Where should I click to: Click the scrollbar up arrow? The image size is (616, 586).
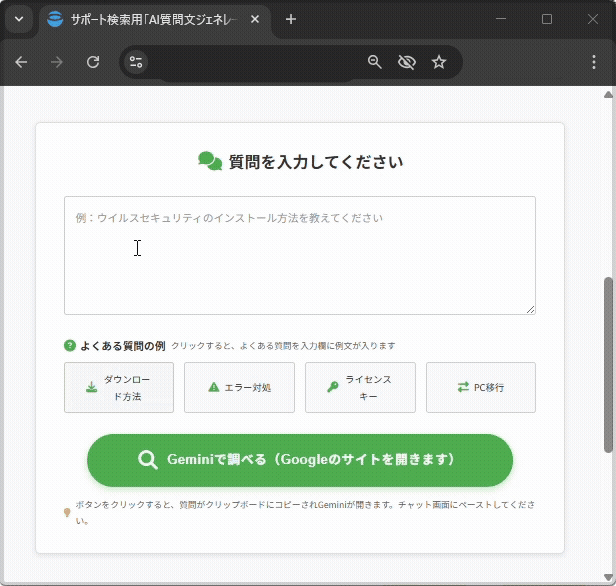click(x=608, y=95)
